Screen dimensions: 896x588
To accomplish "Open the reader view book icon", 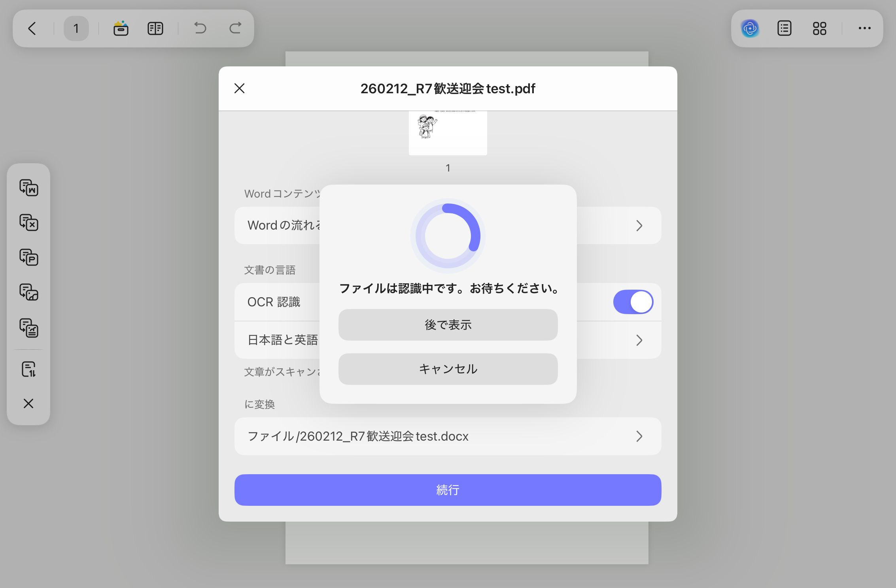I will [155, 28].
